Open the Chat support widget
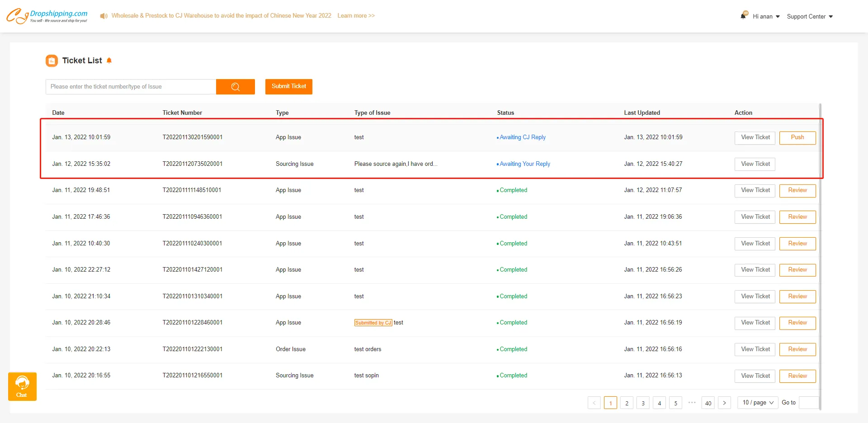This screenshot has height=423, width=868. point(22,386)
